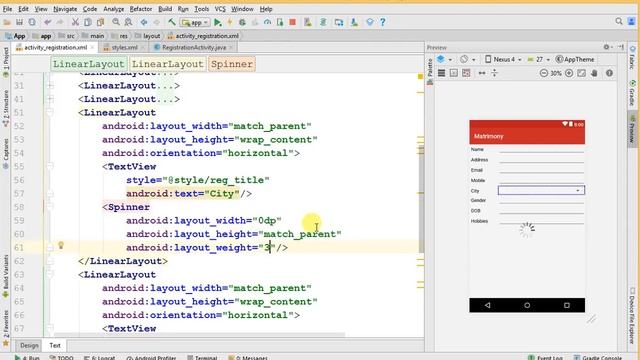Switch to the Design editor tab
This screenshot has height=360, width=640.
click(29, 345)
